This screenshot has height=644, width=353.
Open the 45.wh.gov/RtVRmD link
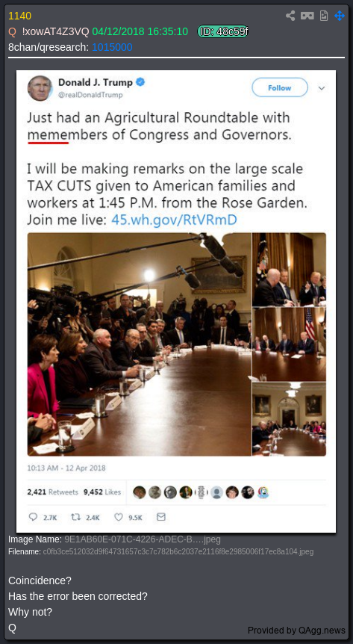pos(174,220)
